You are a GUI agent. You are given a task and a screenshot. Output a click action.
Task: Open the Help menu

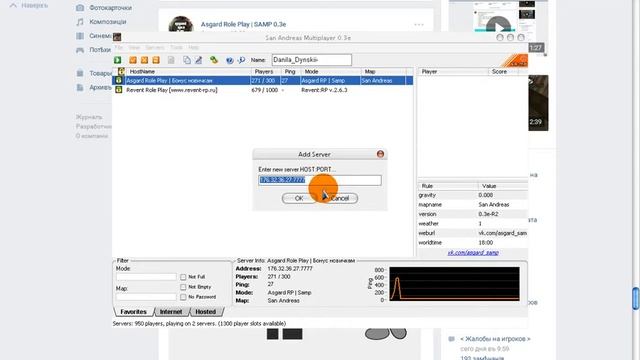[x=193, y=47]
